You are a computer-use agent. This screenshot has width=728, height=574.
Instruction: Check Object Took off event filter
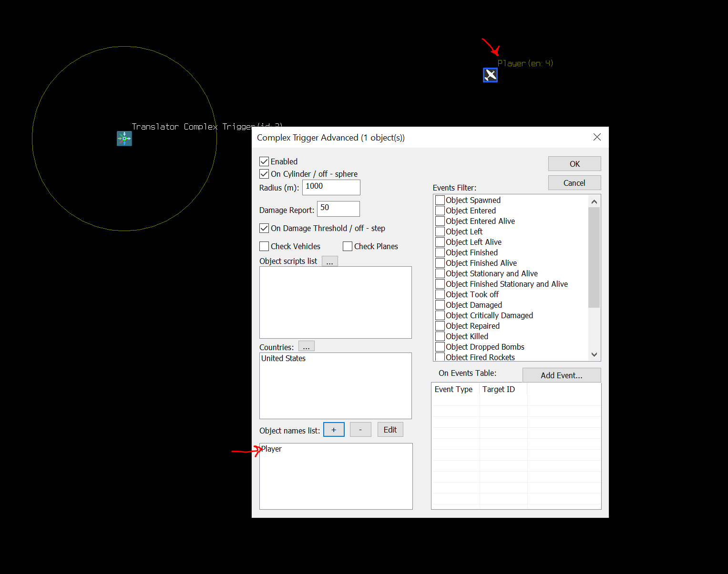pos(440,294)
